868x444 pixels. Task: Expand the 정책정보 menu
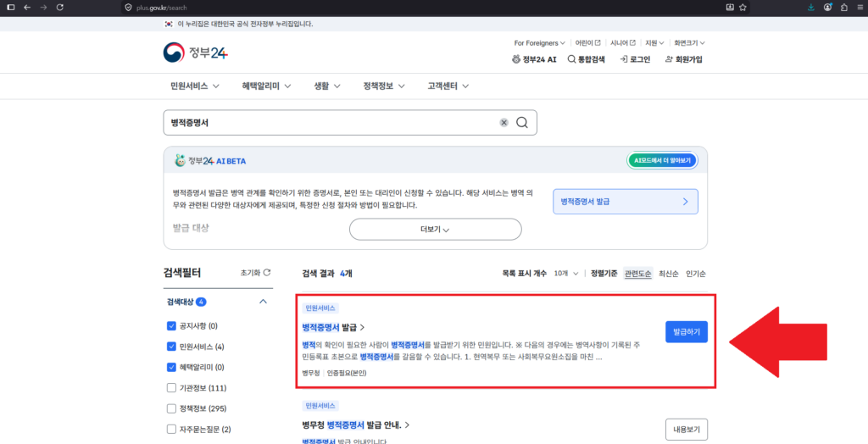click(x=384, y=86)
